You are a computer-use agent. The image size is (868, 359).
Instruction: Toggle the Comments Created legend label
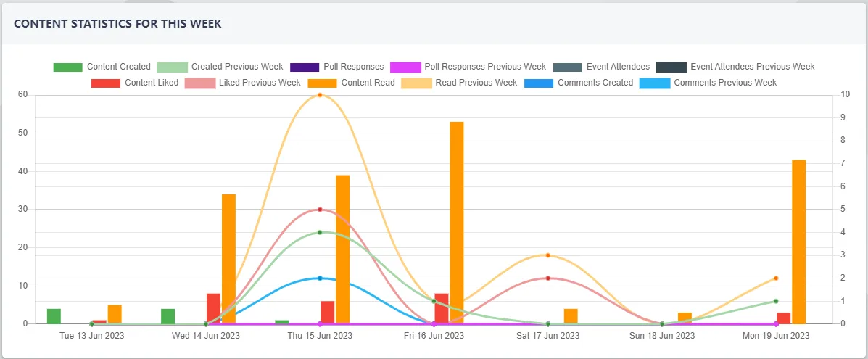click(x=595, y=83)
